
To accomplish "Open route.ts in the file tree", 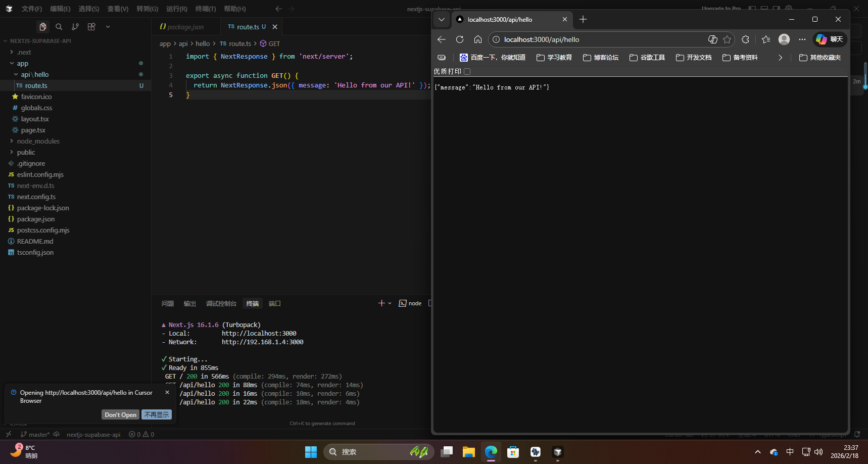I will [36, 85].
